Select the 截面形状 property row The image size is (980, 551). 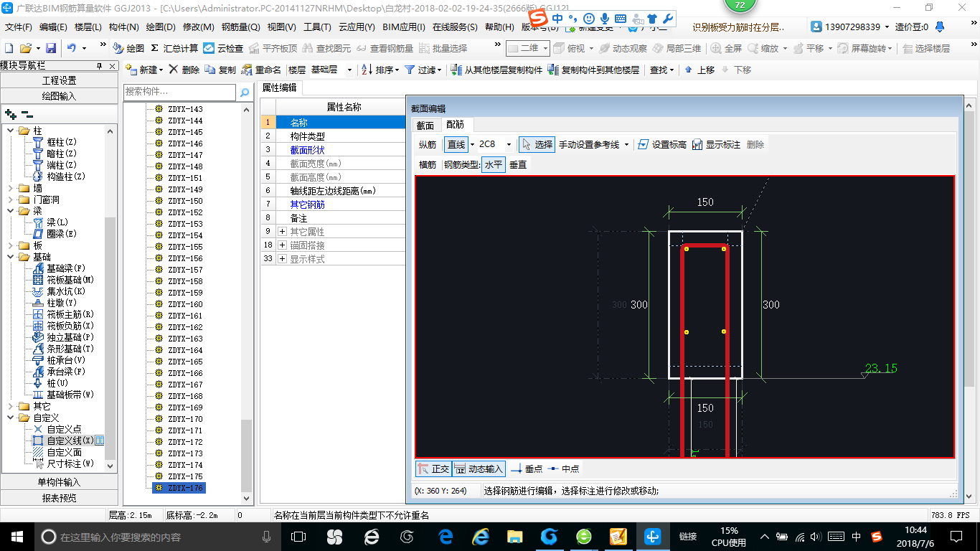point(332,150)
